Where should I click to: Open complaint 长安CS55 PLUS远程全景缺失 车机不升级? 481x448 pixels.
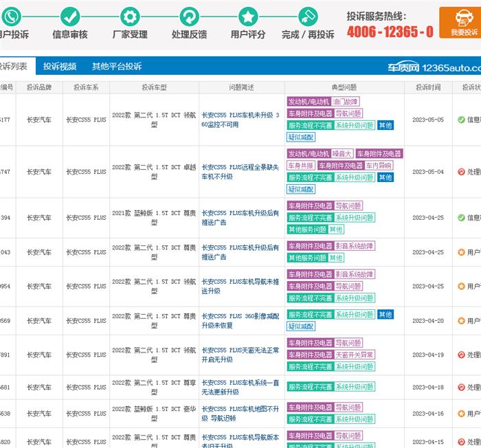point(240,172)
